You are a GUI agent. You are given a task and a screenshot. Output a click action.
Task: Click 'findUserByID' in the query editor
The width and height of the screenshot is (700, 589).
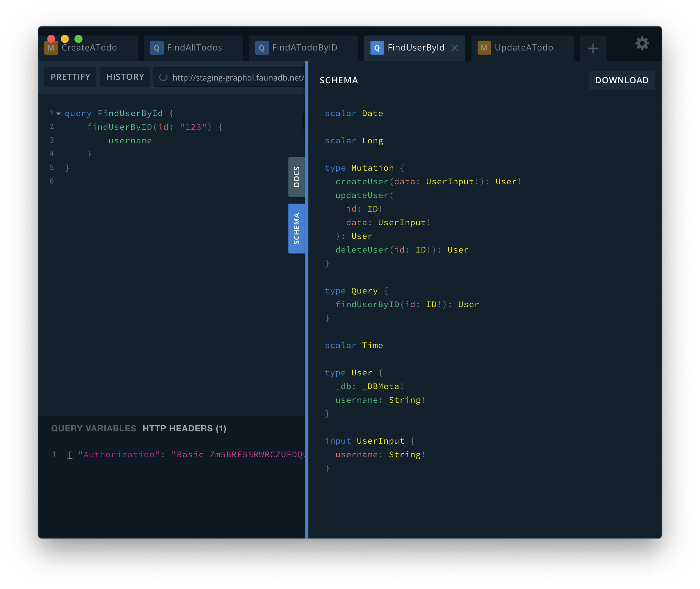coord(119,127)
